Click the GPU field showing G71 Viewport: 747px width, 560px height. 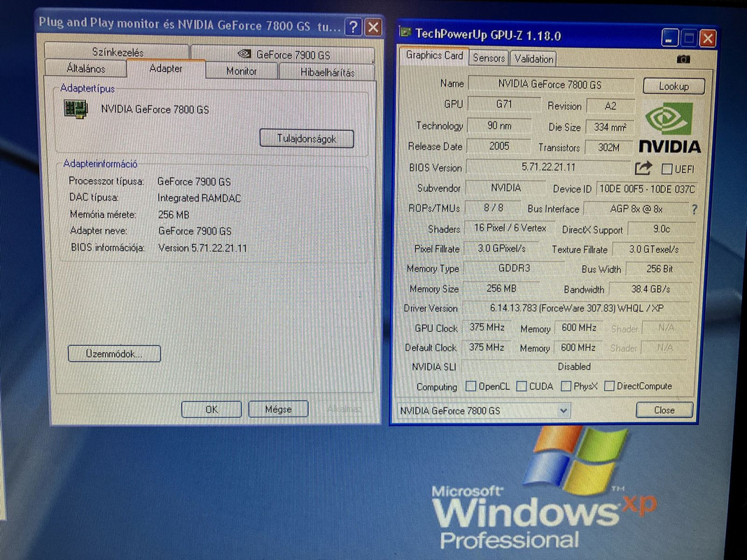(504, 104)
